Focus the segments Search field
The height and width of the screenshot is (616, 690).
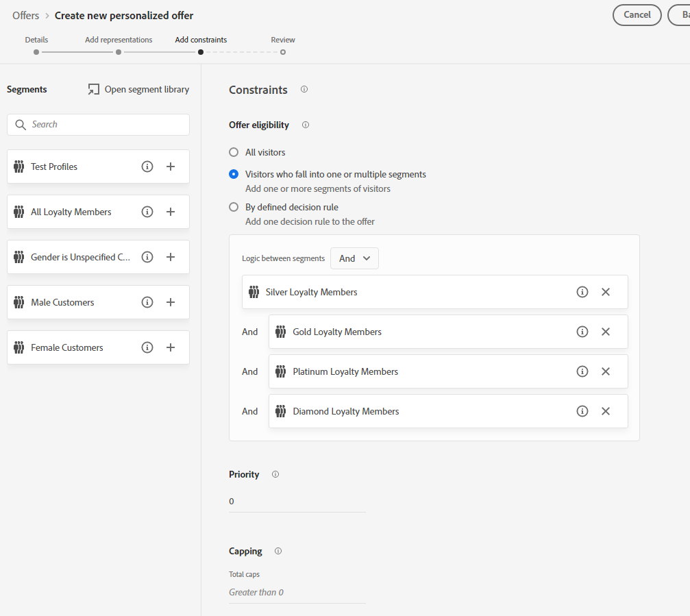(98, 125)
